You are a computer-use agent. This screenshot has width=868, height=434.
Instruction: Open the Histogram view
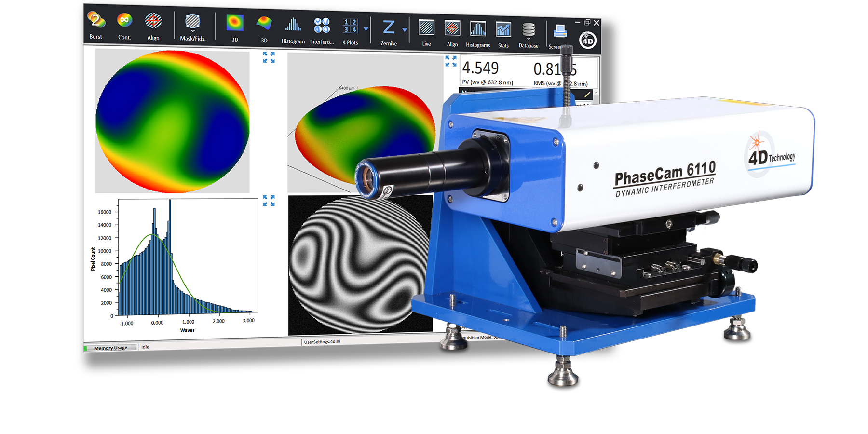[x=293, y=30]
